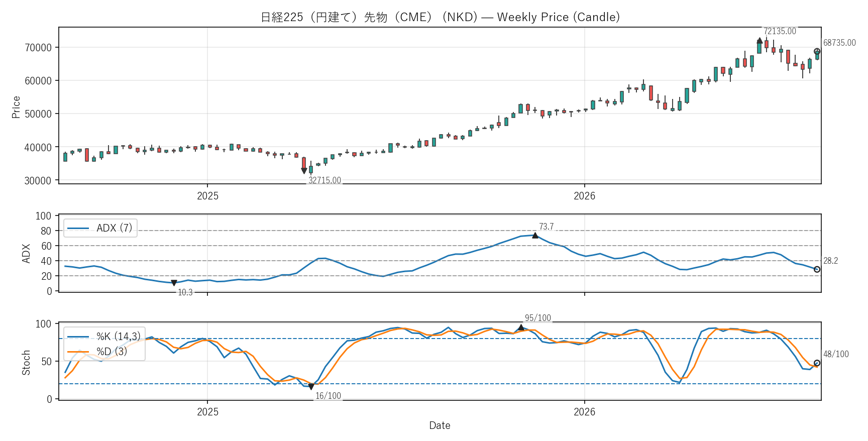Click the blue line sample in the ADX legend
This screenshot has width=868, height=441.
coord(78,229)
